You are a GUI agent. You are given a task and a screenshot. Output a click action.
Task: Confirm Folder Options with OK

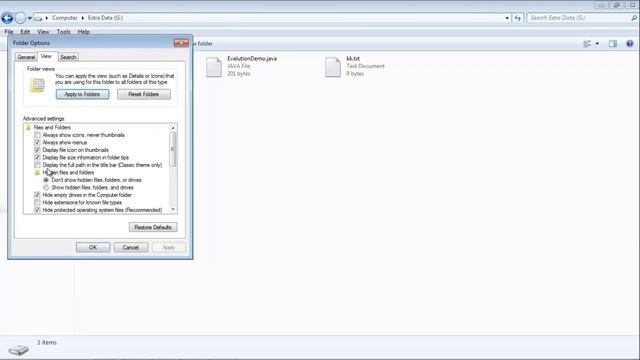[93, 247]
